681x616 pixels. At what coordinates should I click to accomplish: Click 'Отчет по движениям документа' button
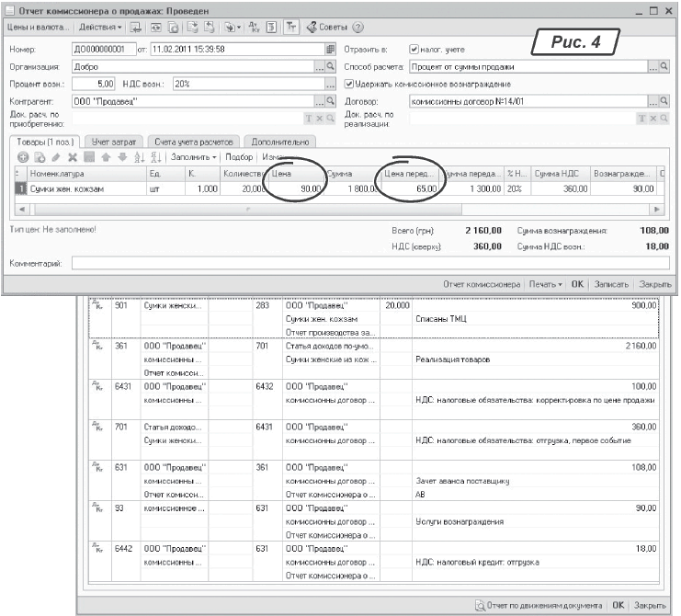tap(538, 605)
